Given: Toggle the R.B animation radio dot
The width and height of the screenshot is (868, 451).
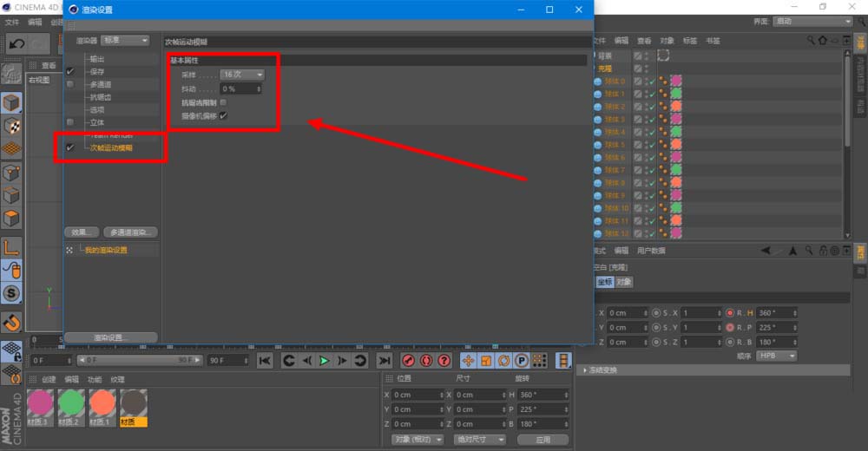Looking at the screenshot, I should coord(730,342).
